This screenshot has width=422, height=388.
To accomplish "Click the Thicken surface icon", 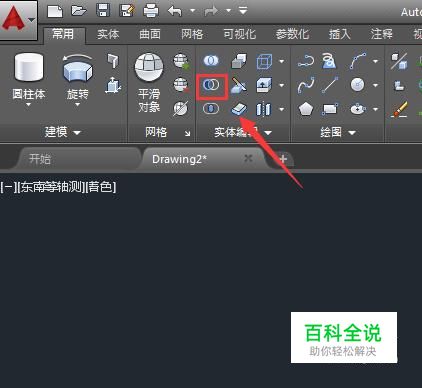I will click(x=239, y=109).
